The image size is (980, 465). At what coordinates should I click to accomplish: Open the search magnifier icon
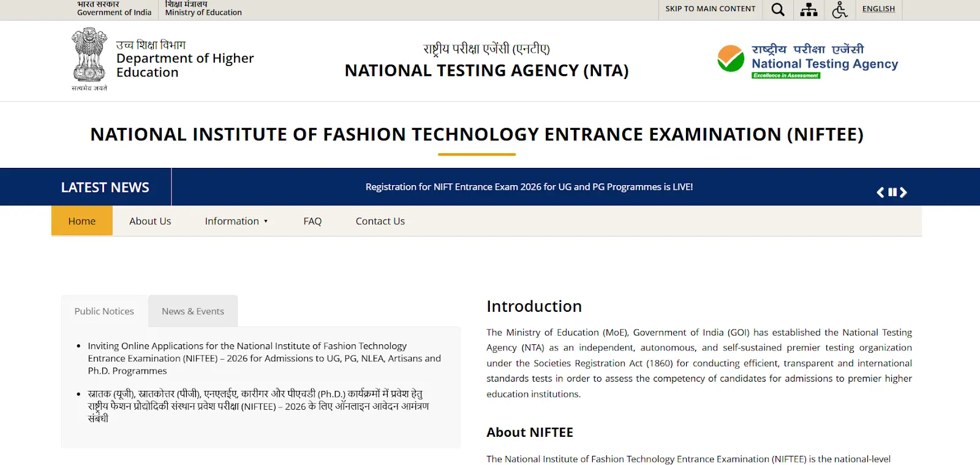pyautogui.click(x=778, y=10)
